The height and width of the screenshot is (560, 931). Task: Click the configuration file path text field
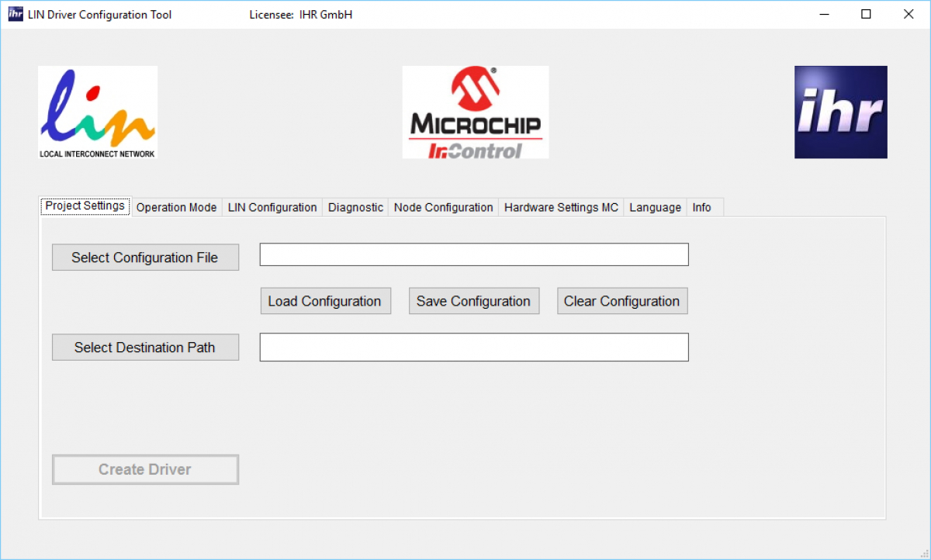click(x=474, y=254)
